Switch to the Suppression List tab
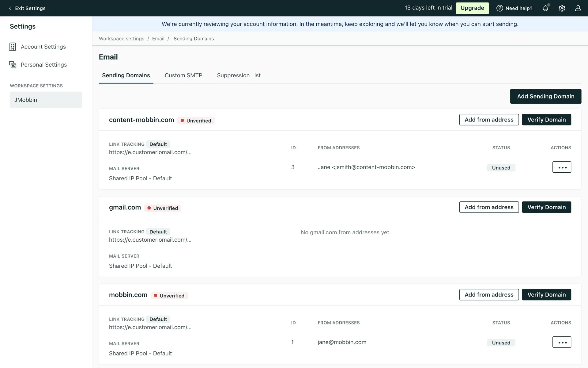Image resolution: width=588 pixels, height=368 pixels. click(239, 75)
